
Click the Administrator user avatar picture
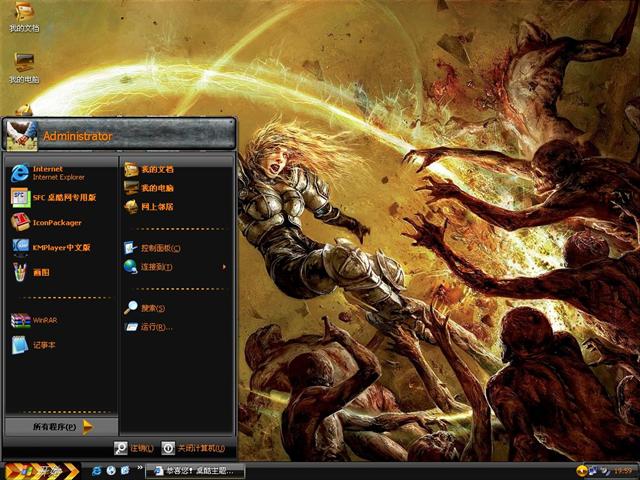(22, 135)
